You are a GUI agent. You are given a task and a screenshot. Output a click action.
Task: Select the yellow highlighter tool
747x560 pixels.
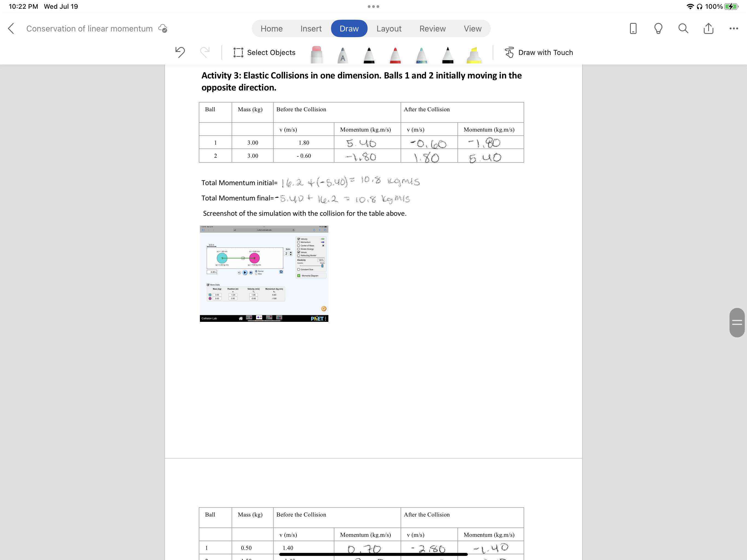pos(474,55)
